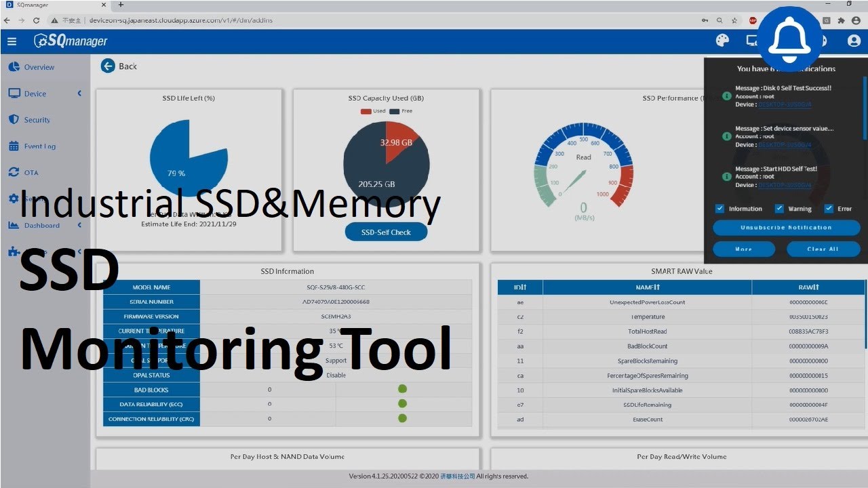Click the settings gear icon in sidebar
Viewport: 868px width, 488px height.
(14, 199)
